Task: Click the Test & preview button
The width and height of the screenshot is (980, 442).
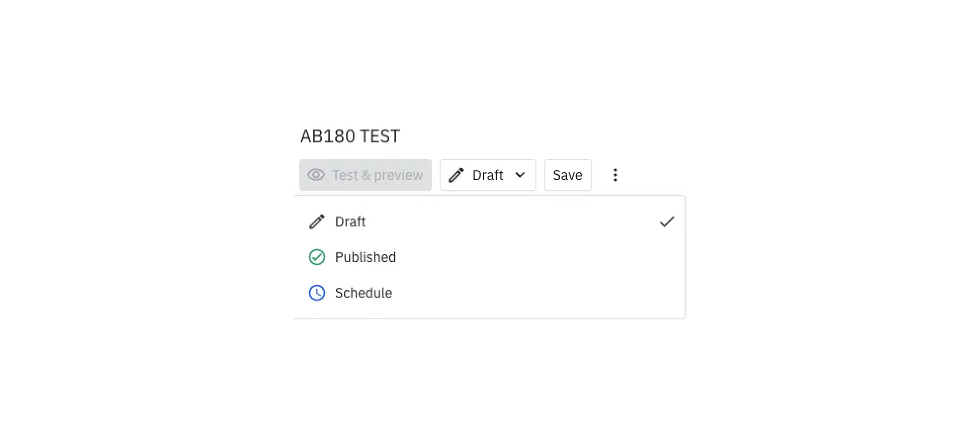Action: pos(366,175)
